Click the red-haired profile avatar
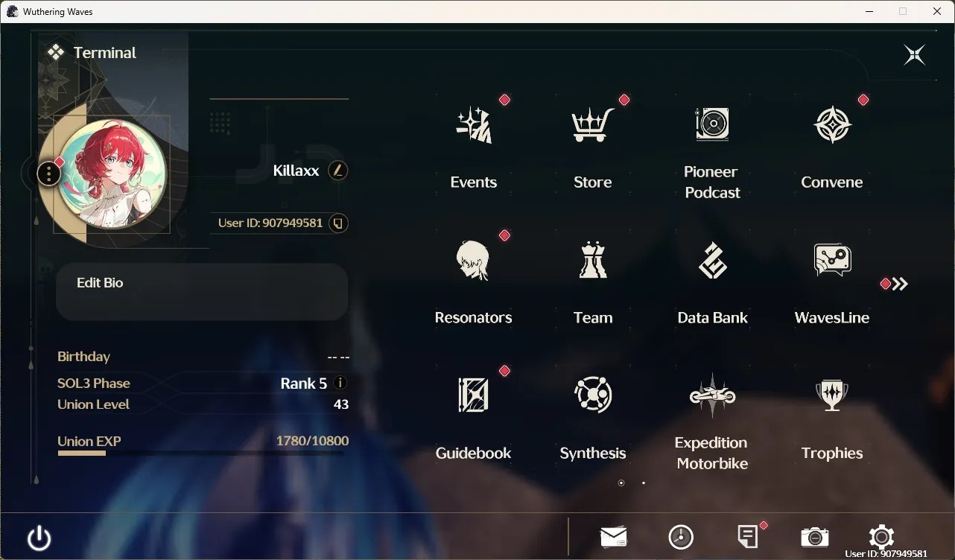 (112, 174)
